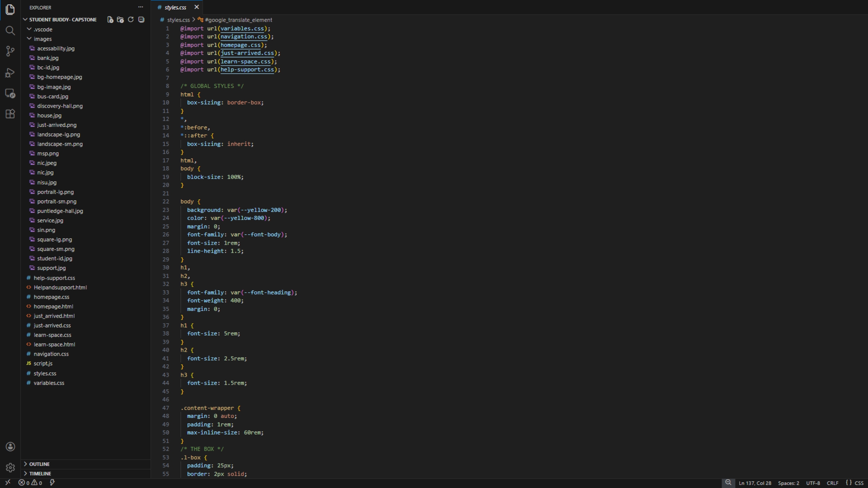This screenshot has height=488, width=868.
Task: Open the Search view in activity bar
Action: [10, 30]
